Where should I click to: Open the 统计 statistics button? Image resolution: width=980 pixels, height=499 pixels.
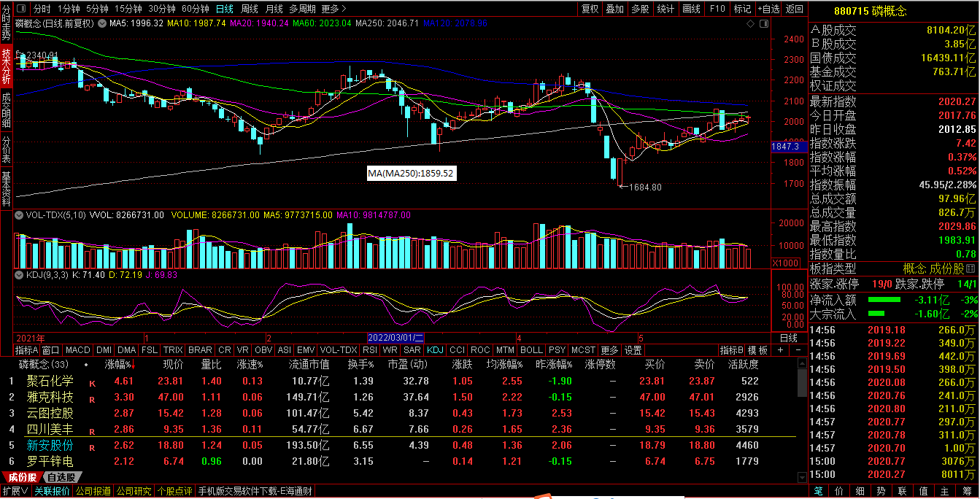(x=665, y=9)
